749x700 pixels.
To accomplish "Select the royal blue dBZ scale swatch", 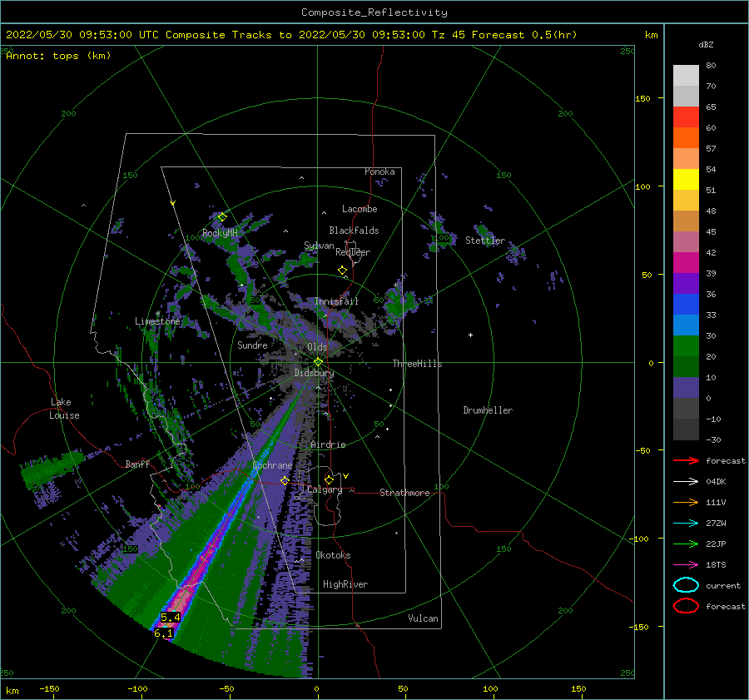I will (x=686, y=305).
